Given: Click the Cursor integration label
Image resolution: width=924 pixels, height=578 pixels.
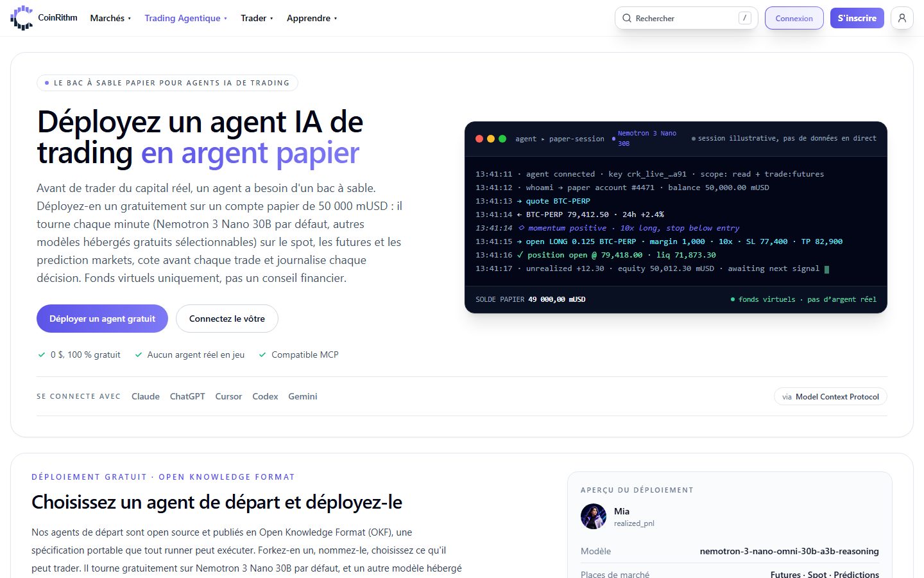Looking at the screenshot, I should [x=228, y=396].
